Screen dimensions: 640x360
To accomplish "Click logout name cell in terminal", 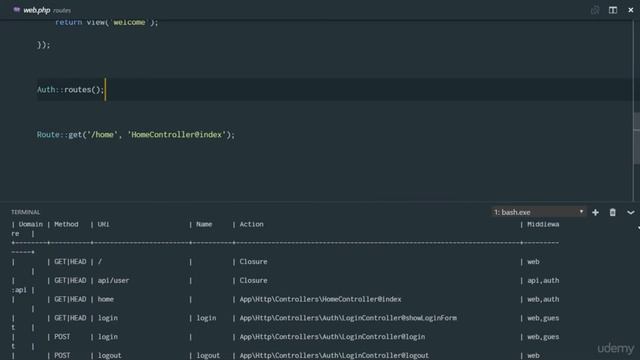I will pyautogui.click(x=208, y=356).
